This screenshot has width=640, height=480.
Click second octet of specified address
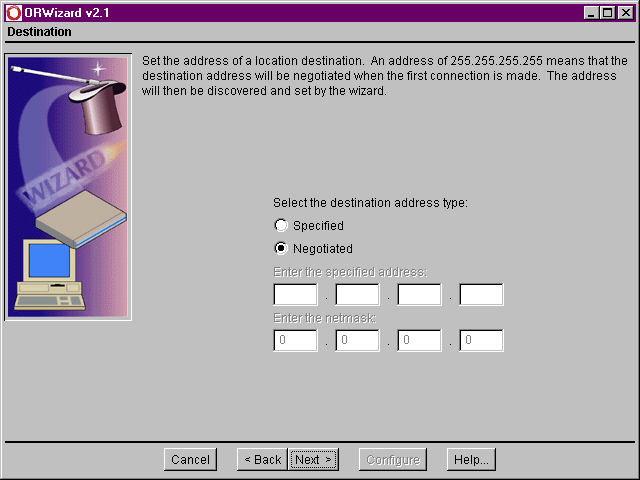357,295
